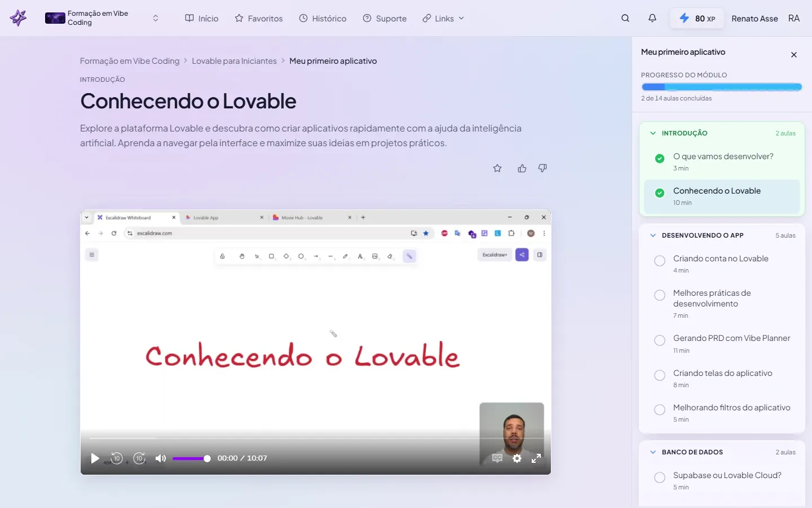Mute the video speaker icon
The width and height of the screenshot is (812, 508).
pos(161,458)
